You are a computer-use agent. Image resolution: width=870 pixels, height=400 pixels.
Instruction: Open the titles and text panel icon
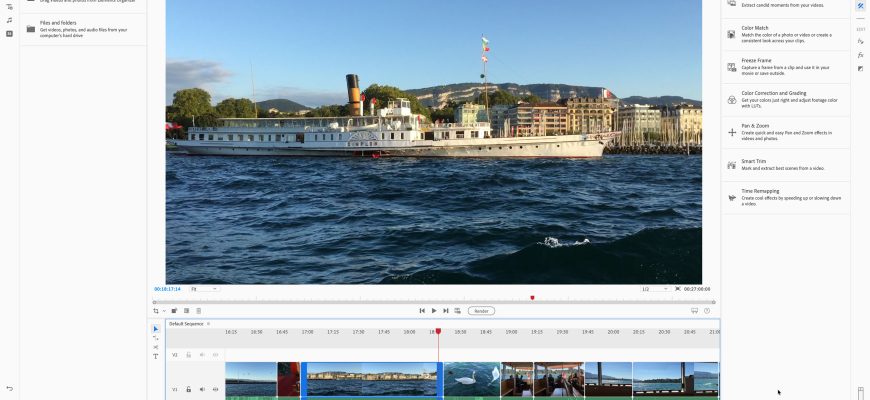tap(9, 7)
